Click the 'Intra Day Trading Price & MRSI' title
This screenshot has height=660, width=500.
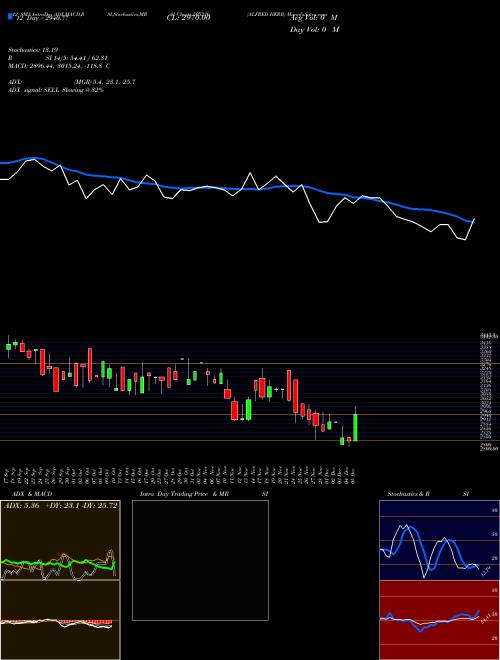(204, 494)
